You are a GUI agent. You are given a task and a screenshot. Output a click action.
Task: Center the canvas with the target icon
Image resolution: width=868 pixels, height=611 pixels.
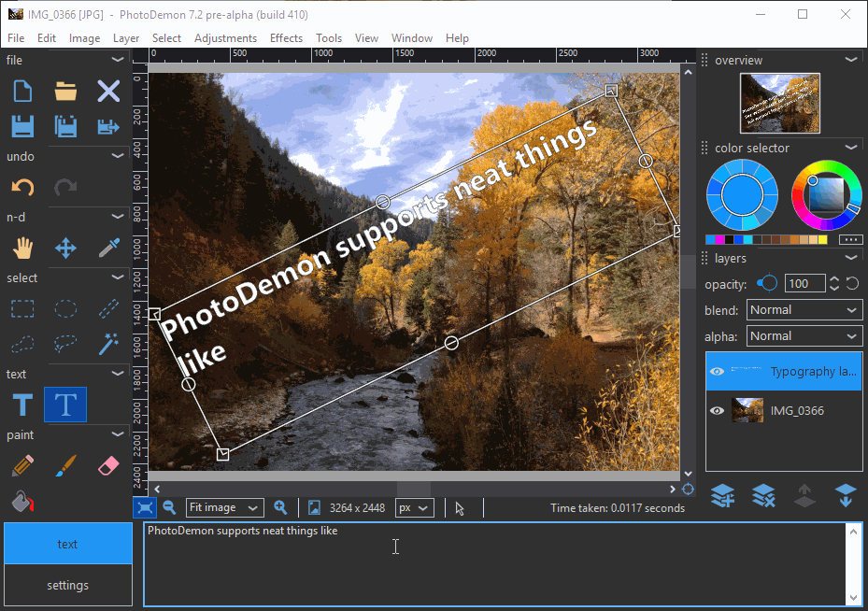click(x=688, y=490)
